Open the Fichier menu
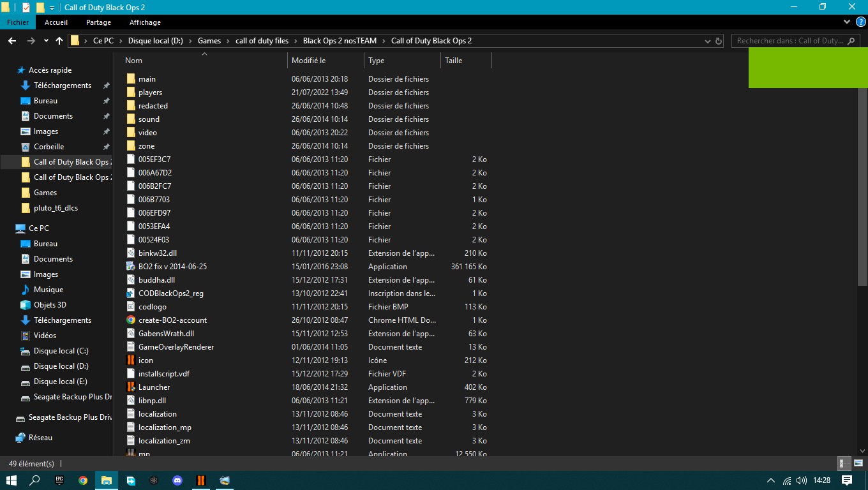Screen dimensions: 868x490 coord(18,22)
